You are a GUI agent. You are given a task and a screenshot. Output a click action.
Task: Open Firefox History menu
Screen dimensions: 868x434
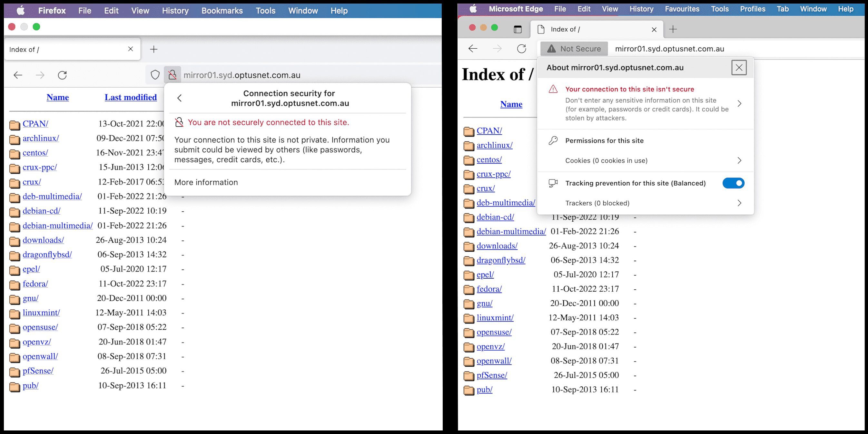[175, 11]
